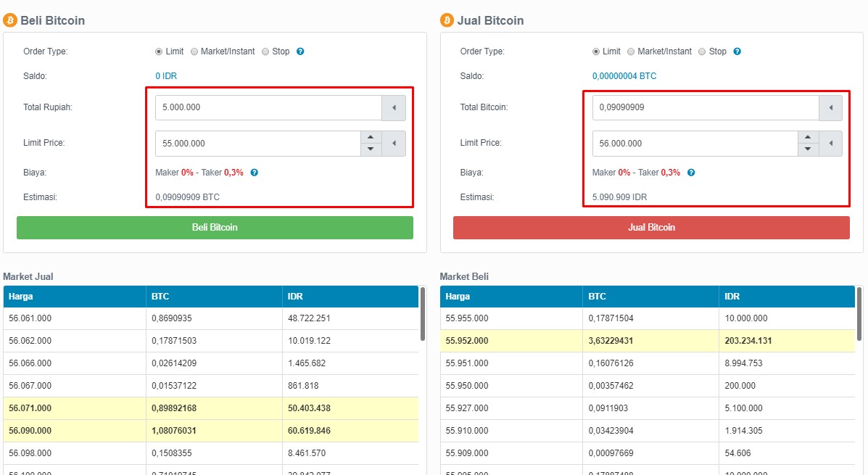Click the arrow button beside buy Limit Price

[x=394, y=144]
